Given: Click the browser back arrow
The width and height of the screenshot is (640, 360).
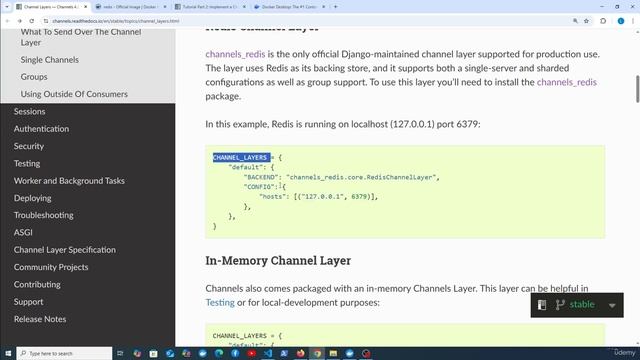Looking at the screenshot, I should pos(7,21).
